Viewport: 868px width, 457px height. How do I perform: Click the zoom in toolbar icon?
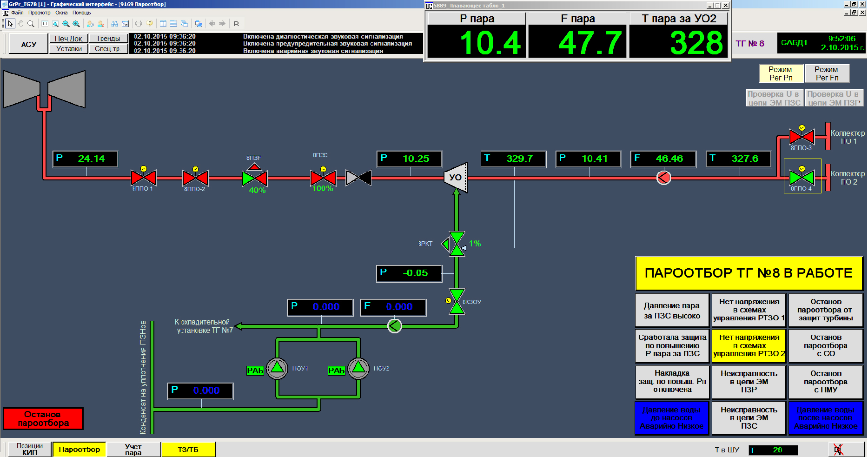[76, 24]
